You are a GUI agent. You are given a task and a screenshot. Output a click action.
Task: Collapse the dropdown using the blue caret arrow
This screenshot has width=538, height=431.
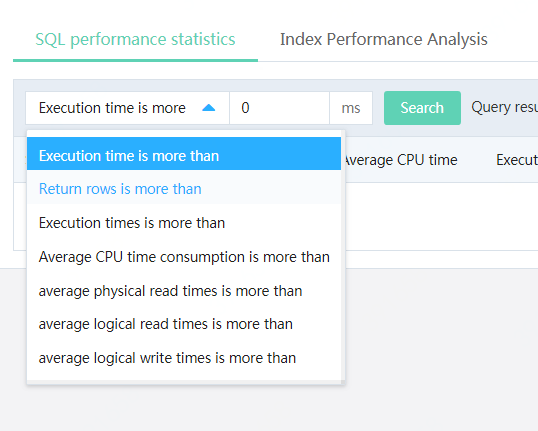click(209, 108)
